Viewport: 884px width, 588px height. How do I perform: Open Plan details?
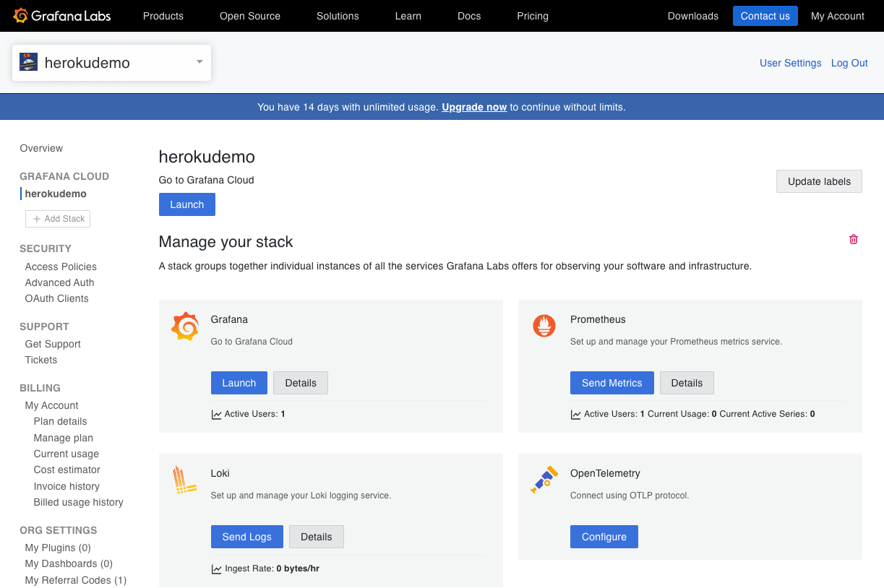(60, 421)
